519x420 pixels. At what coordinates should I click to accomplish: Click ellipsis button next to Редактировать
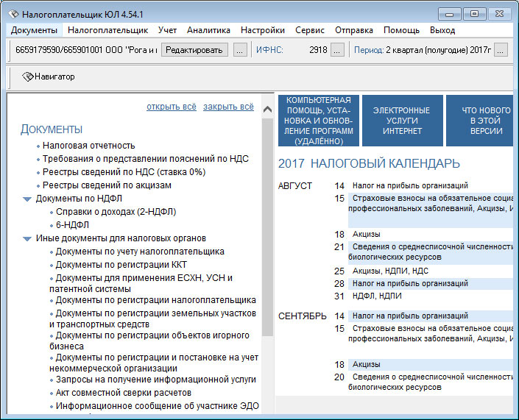coord(240,50)
